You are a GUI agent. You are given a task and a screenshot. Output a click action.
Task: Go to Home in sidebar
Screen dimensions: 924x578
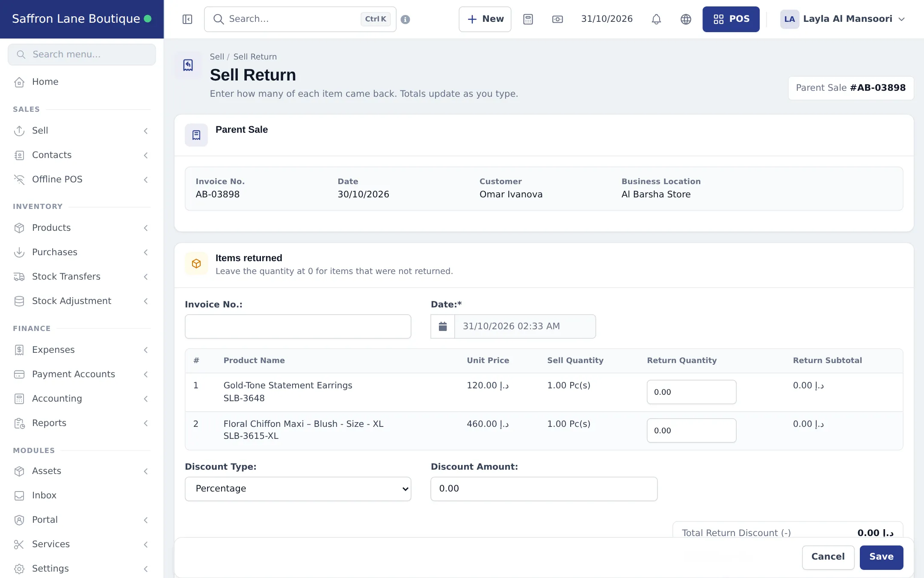pyautogui.click(x=82, y=82)
